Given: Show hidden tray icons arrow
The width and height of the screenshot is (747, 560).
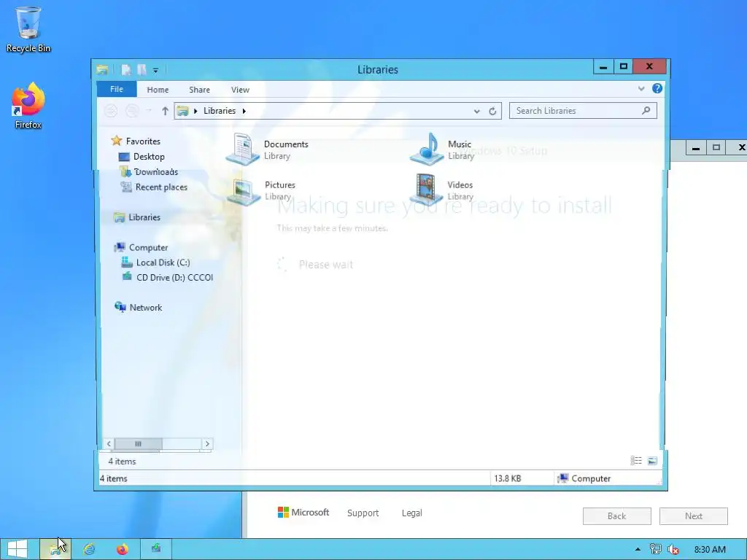Looking at the screenshot, I should pyautogui.click(x=638, y=550).
